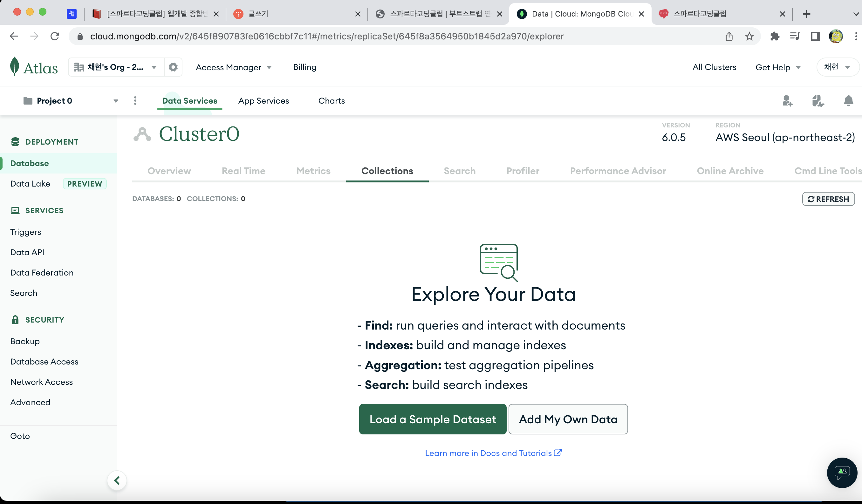
Task: Open the Access Manager dropdown
Action: pos(234,67)
